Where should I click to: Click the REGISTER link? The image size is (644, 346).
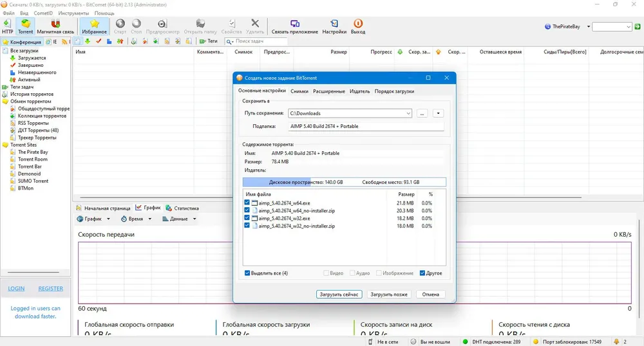(50, 289)
